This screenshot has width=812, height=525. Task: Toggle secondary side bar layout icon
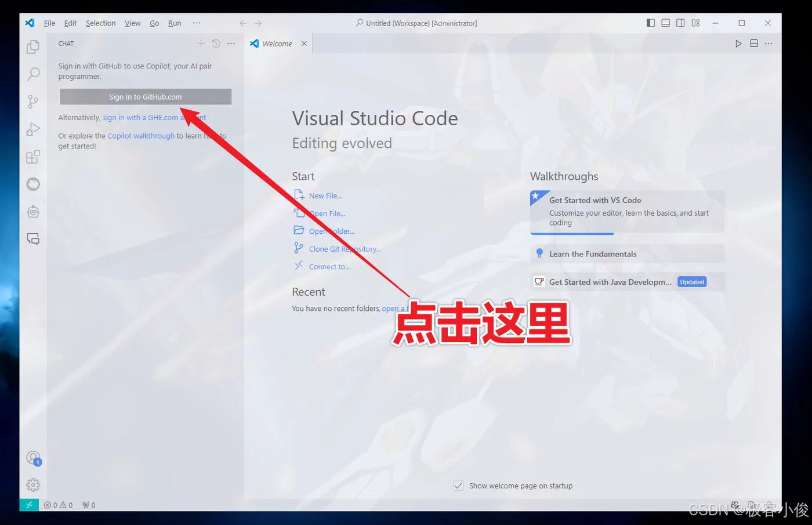[x=680, y=23]
